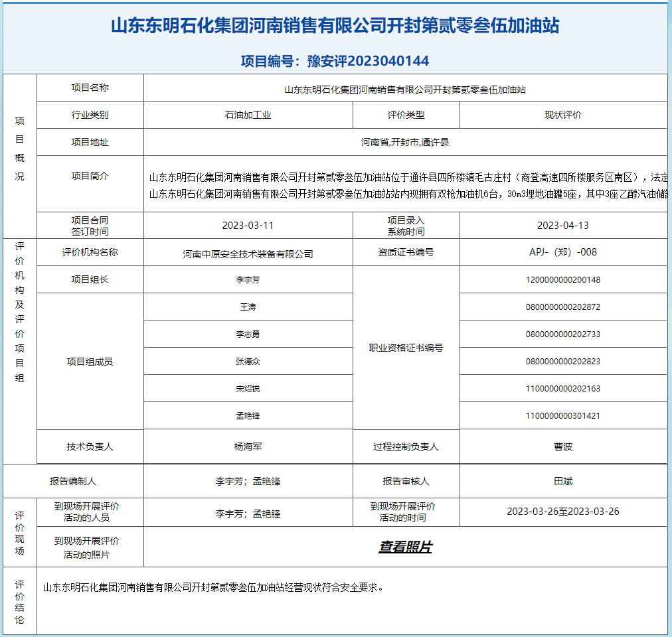Select address 河南省,开封市,通许县
The image size is (672, 637).
pos(405,142)
